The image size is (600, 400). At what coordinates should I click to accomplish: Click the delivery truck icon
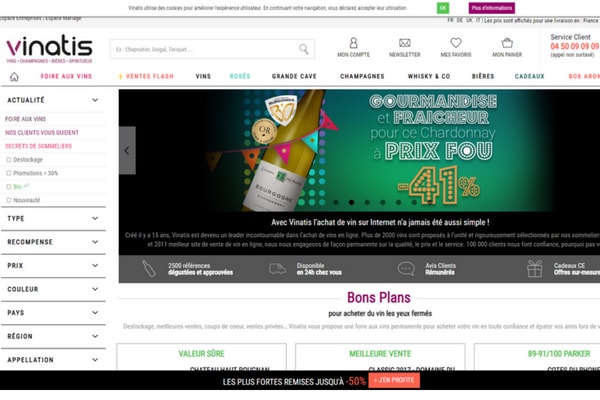coord(277,269)
